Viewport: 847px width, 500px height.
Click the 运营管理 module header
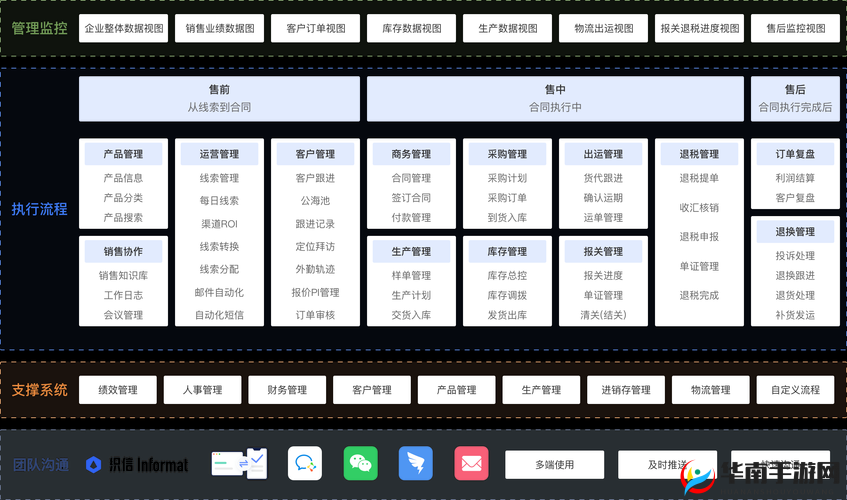(x=219, y=154)
